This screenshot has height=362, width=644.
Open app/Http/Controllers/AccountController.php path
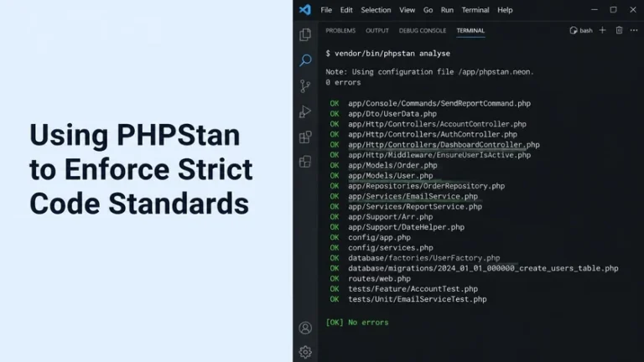(437, 124)
